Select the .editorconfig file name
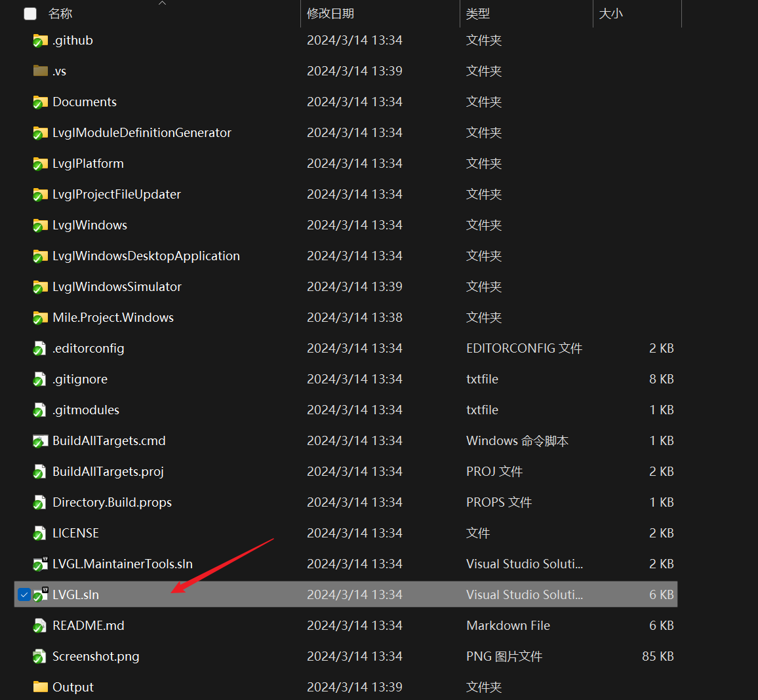 (x=88, y=348)
